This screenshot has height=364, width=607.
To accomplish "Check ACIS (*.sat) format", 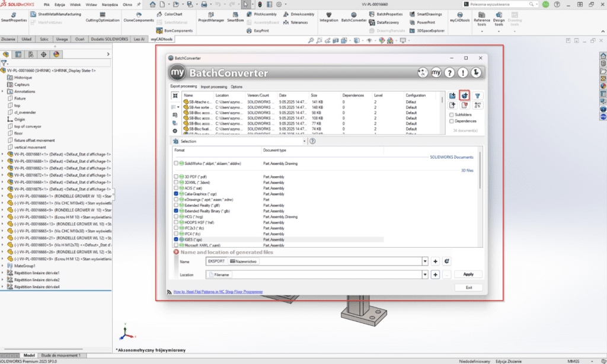I will point(176,188).
